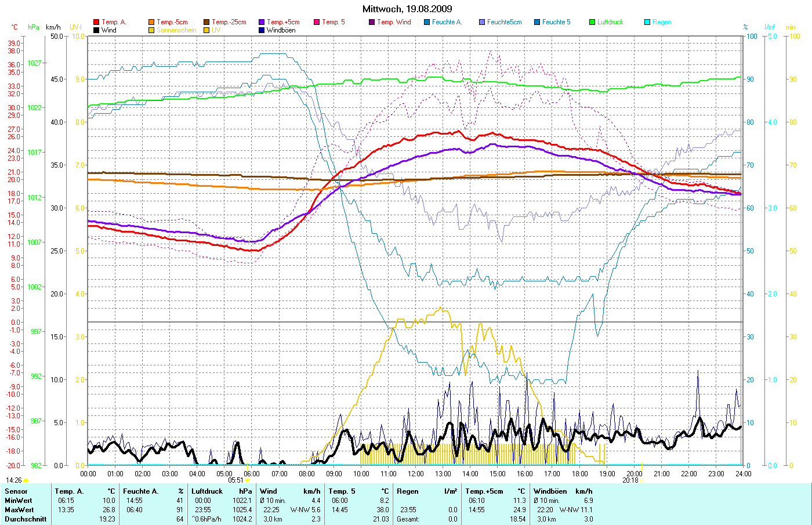812x525 pixels.
Task: Click the red Temp. A. legend swatch
Action: pyautogui.click(x=96, y=22)
